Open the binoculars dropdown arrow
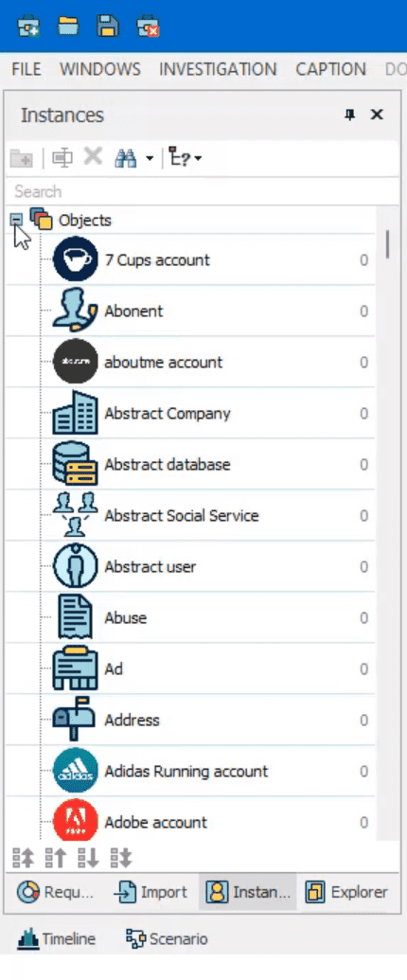Viewport: 407px width, 980px height. (x=150, y=159)
